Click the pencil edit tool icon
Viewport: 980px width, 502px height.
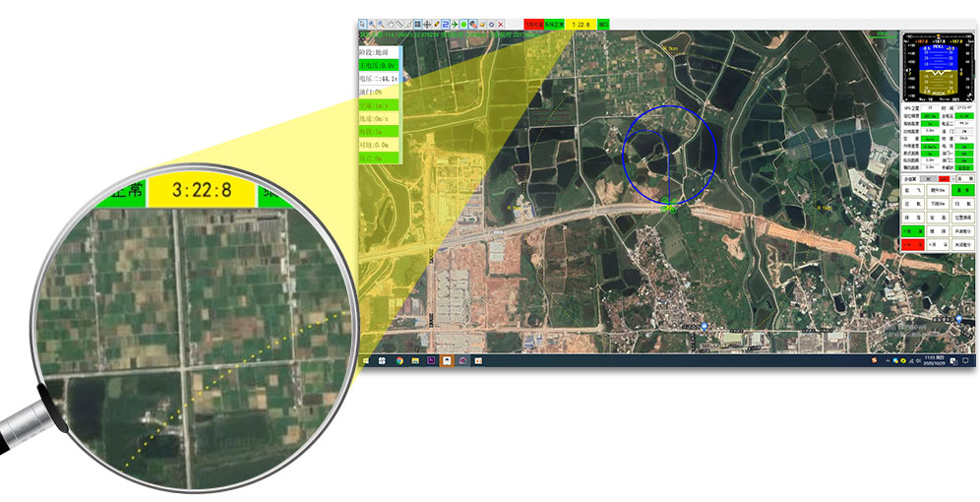[436, 25]
